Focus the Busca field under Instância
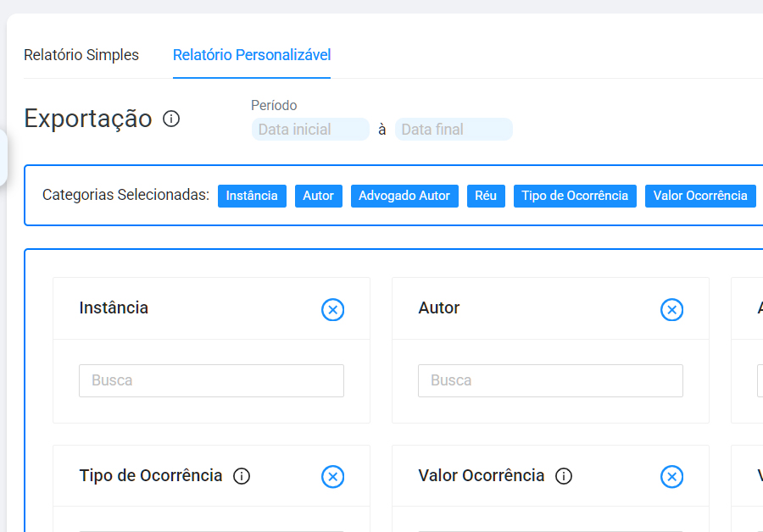Screen dimensions: 763x532 (x=212, y=380)
